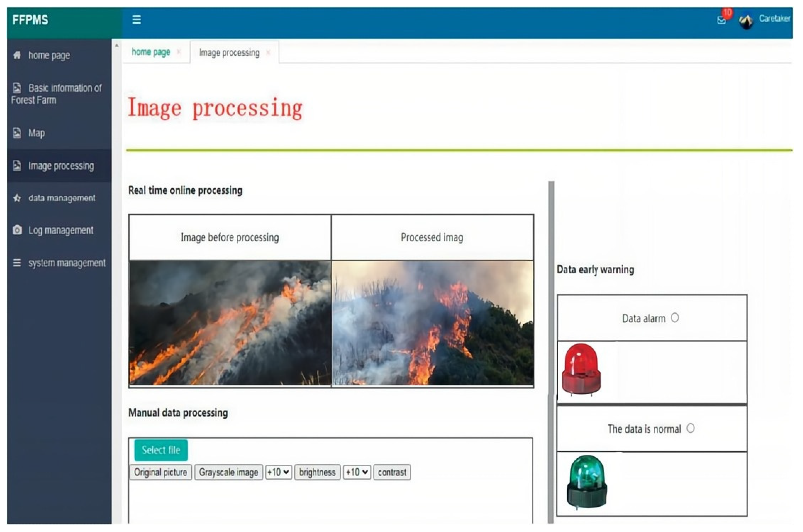Click the star icon for data management
Viewport: 803px width, 532px height.
pos(17,198)
